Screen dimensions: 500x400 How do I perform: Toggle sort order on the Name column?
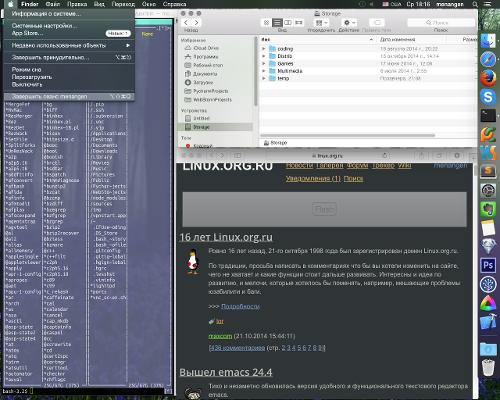(318, 39)
